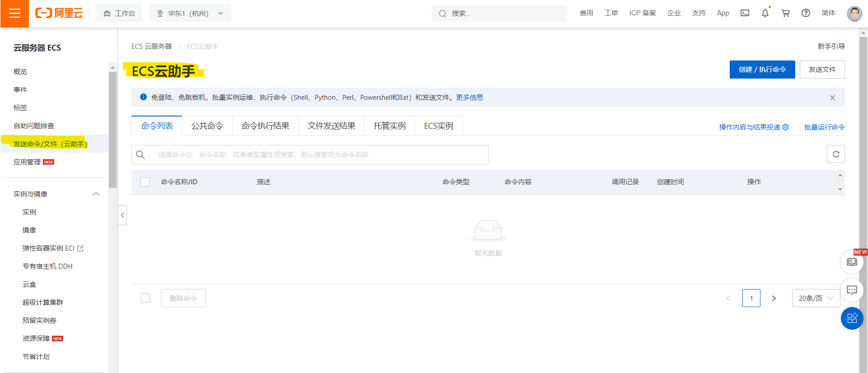Click the 工作台 workbench button
868x373 pixels.
(119, 13)
